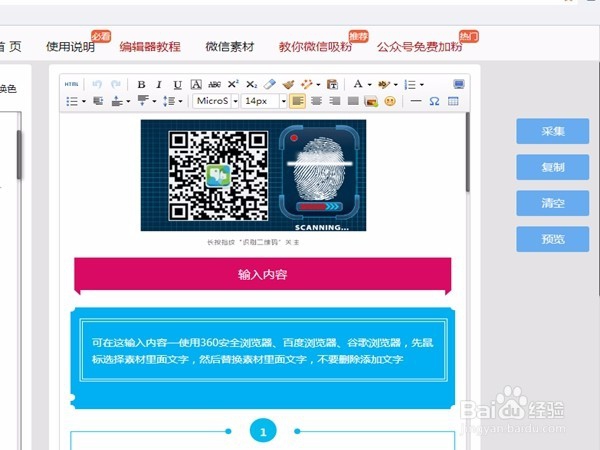Click the indent paragraph icon
Image resolution: width=600 pixels, height=450 pixels.
98,101
